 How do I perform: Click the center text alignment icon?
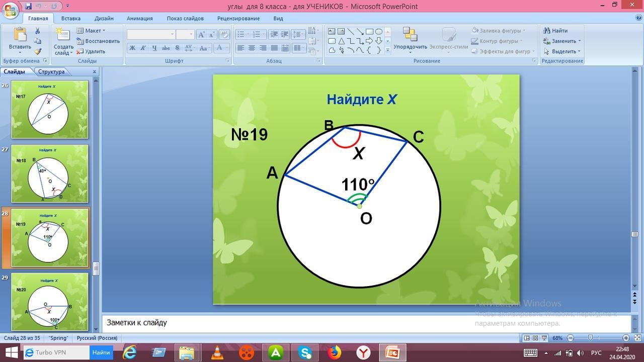click(x=252, y=48)
